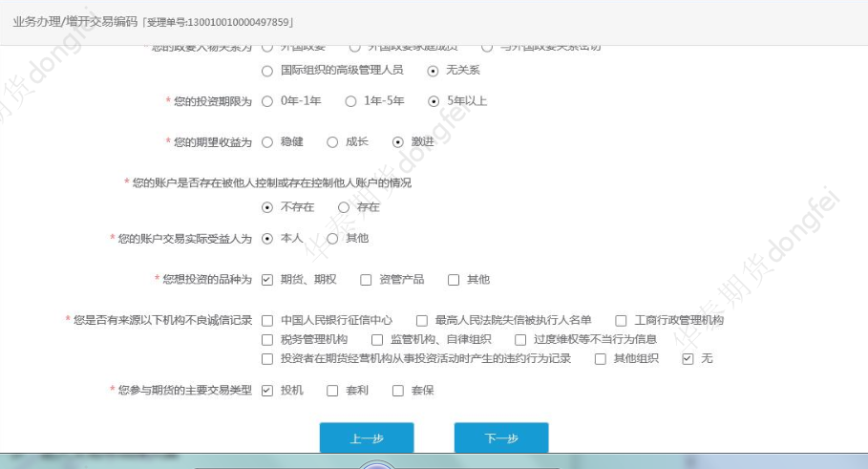Viewport: 868px width, 469px height.
Task: Select the 0年-1年 investment period
Action: pyautogui.click(x=267, y=100)
